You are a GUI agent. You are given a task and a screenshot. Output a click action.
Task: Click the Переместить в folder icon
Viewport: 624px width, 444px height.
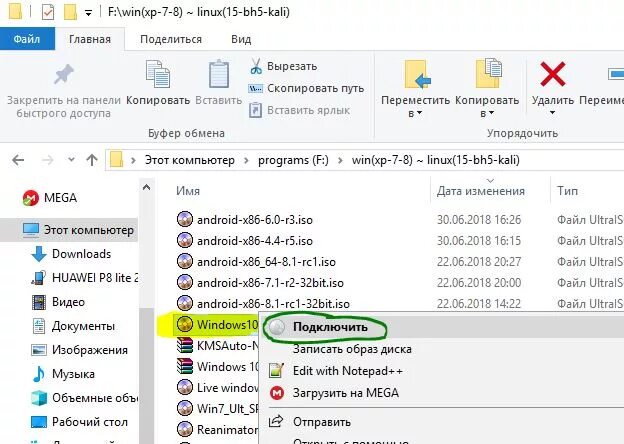(417, 74)
